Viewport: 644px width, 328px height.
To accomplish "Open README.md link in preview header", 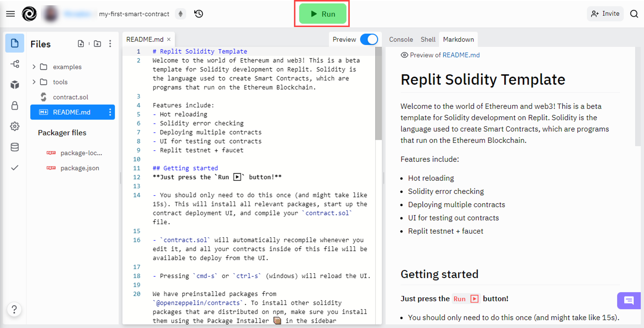I will 461,55.
